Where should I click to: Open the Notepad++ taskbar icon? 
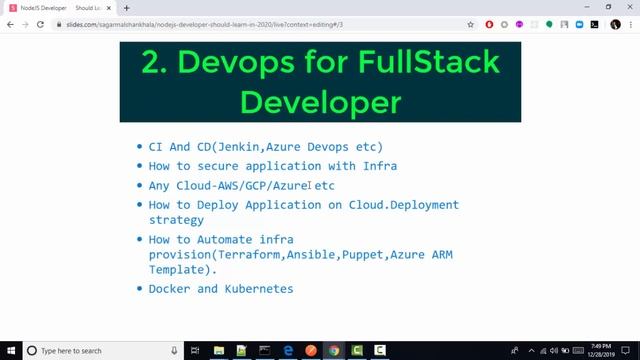[x=241, y=351]
